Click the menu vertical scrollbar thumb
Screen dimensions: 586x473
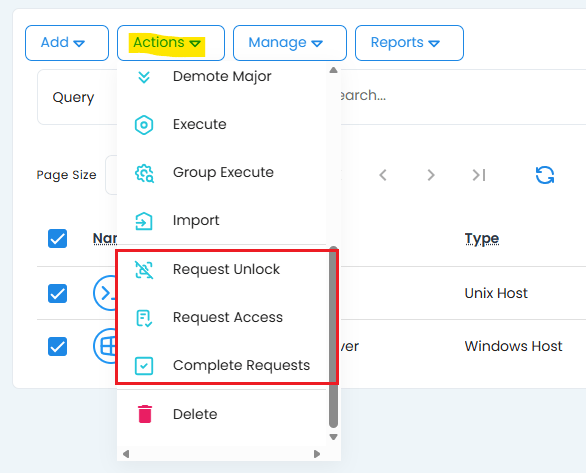[333, 337]
